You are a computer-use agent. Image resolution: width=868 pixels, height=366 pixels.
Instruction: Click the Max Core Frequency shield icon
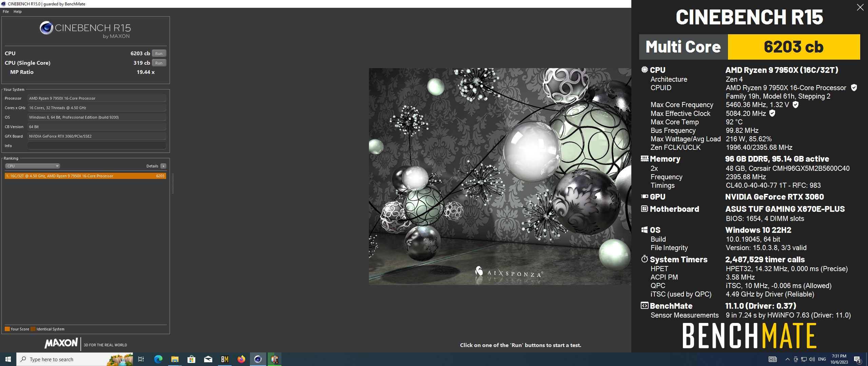click(x=795, y=105)
